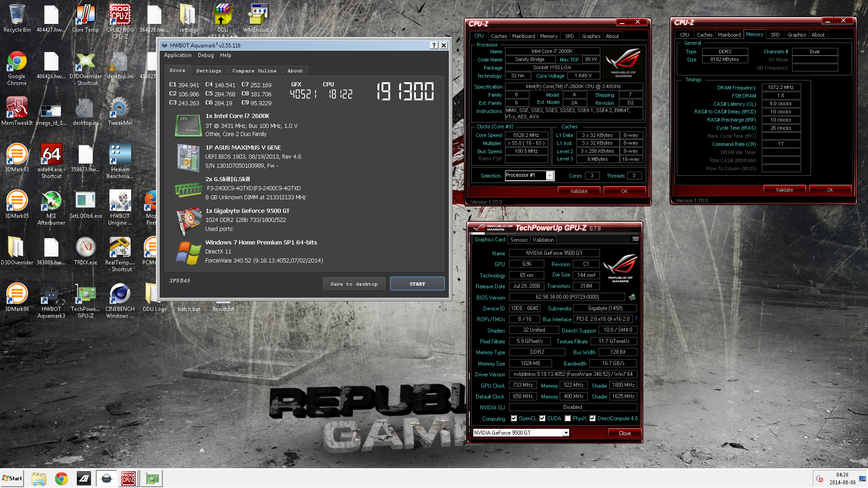The height and width of the screenshot is (488, 868).
Task: Open Validation tab in GPU-Z
Action: coord(543,240)
